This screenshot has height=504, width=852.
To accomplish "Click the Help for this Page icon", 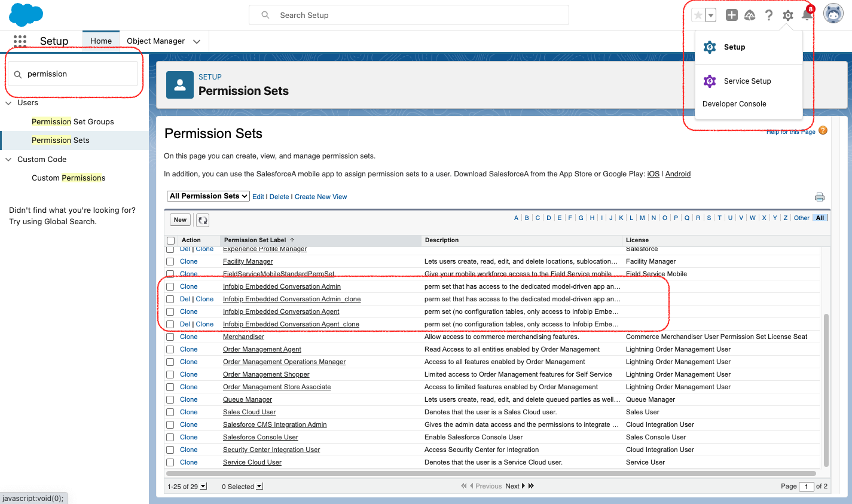I will point(823,130).
